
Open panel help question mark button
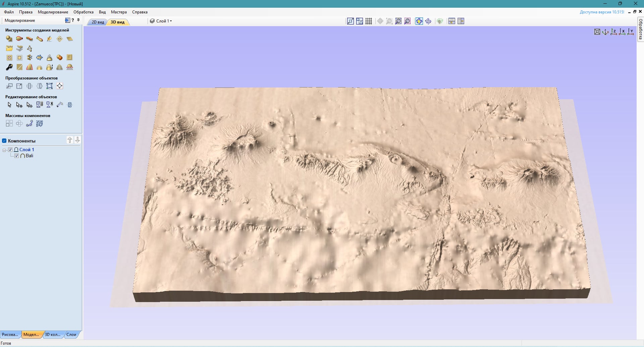tap(73, 20)
